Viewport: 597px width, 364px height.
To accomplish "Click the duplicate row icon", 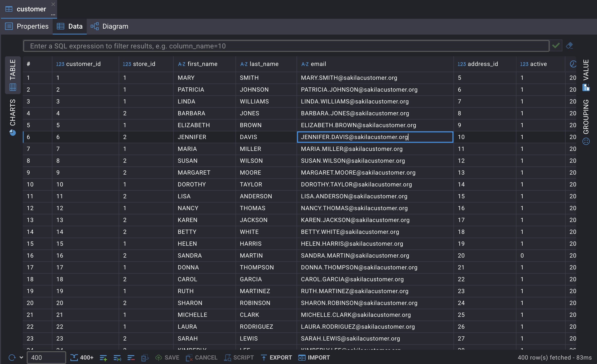I will tap(117, 357).
